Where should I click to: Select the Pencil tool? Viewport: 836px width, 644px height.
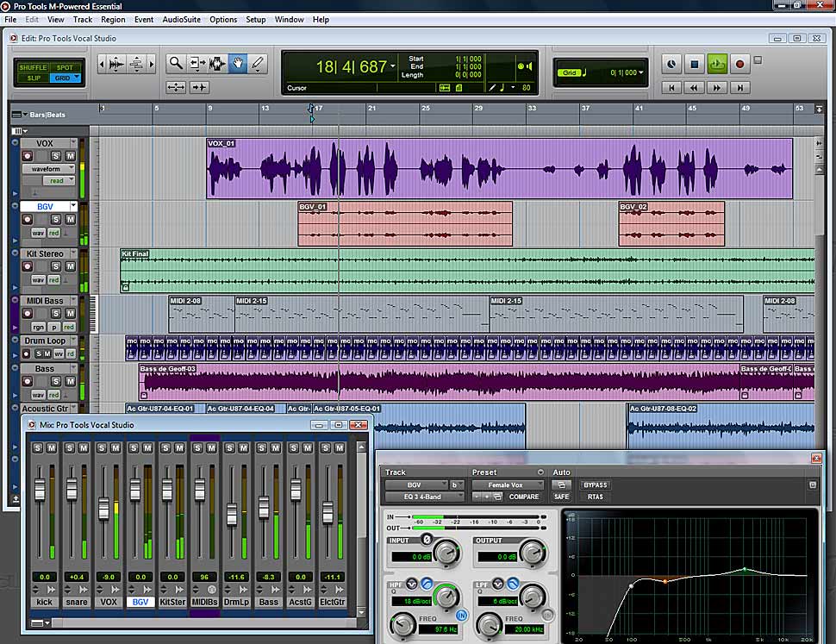[x=258, y=64]
